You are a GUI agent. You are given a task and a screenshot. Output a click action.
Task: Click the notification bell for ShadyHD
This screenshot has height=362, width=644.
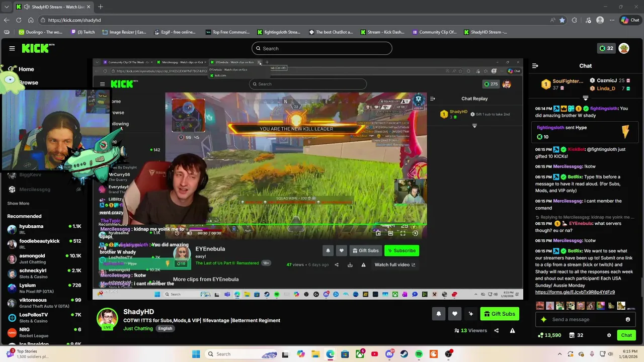(x=438, y=314)
